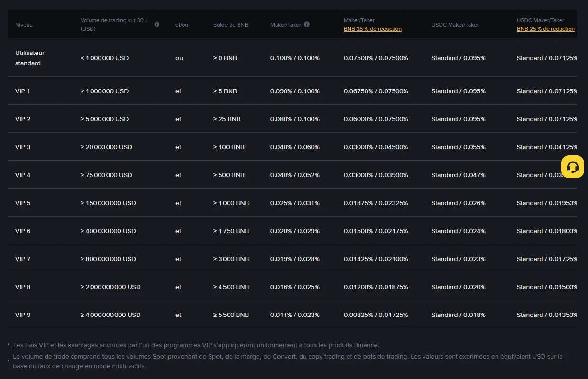Select the ≥ 800 000 000 USD volume cell
The image size is (588, 379).
[108, 259]
